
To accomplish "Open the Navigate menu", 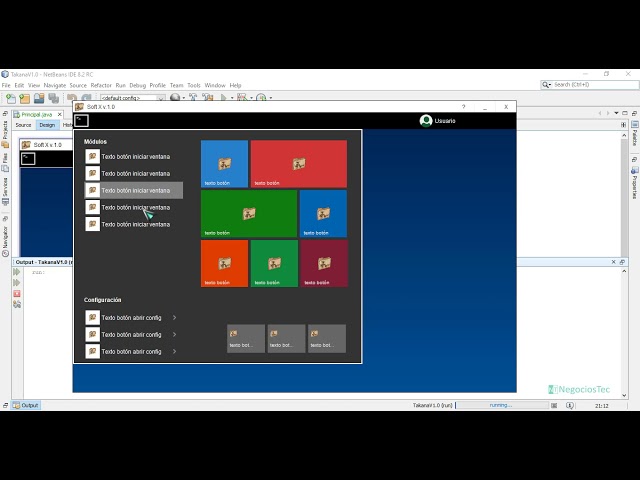I will [x=55, y=85].
